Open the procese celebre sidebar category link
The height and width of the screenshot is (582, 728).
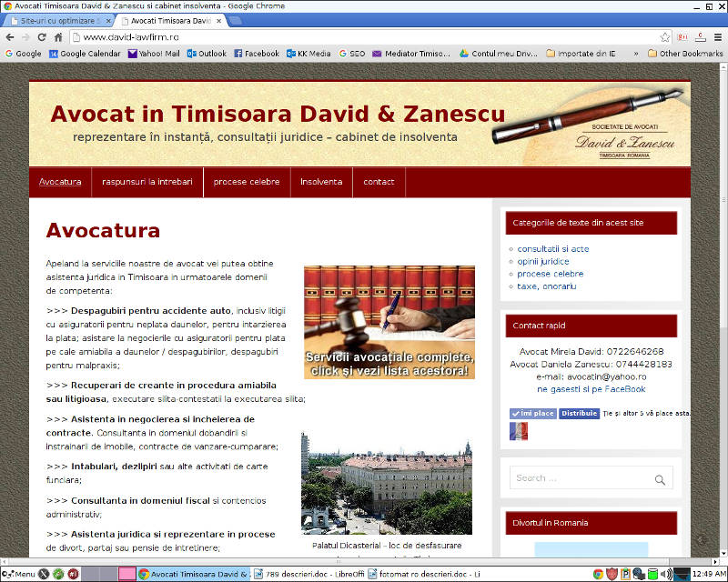pyautogui.click(x=551, y=274)
